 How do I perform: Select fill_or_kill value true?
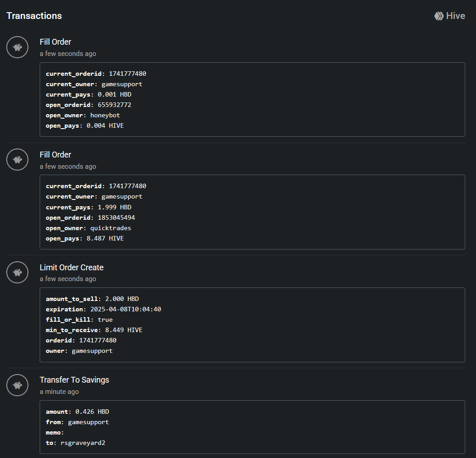pos(105,320)
